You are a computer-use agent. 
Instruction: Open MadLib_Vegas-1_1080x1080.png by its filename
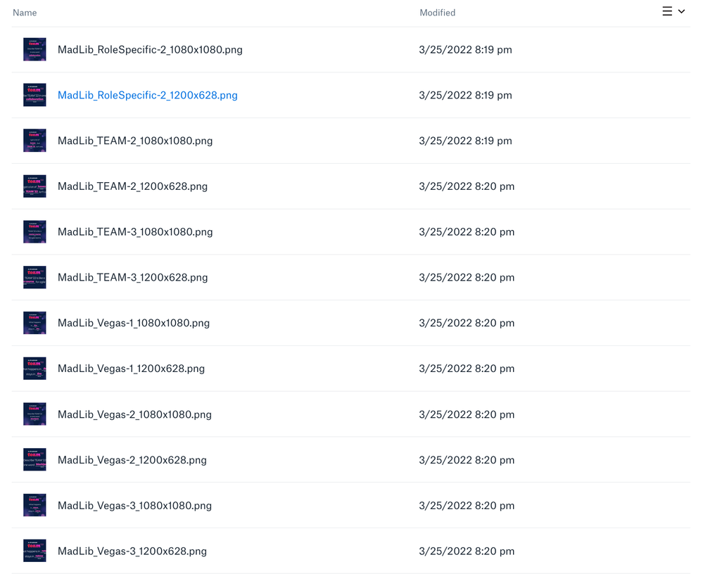(x=134, y=323)
